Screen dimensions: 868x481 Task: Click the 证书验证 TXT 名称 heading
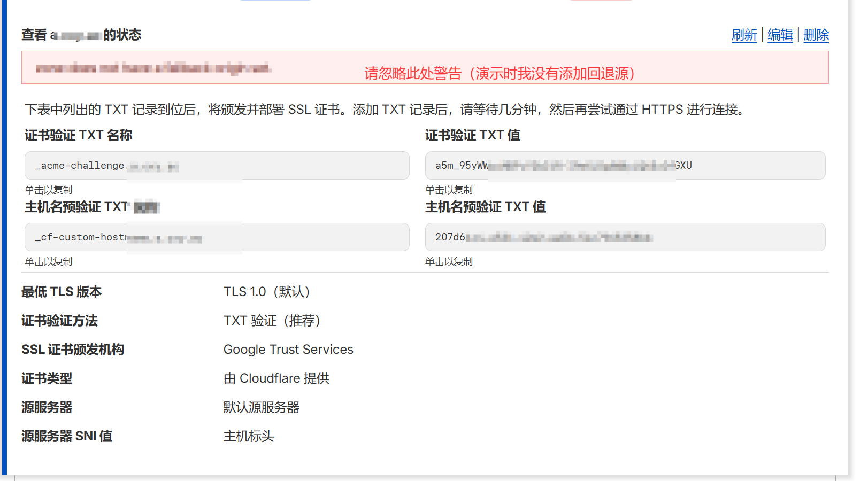(78, 135)
